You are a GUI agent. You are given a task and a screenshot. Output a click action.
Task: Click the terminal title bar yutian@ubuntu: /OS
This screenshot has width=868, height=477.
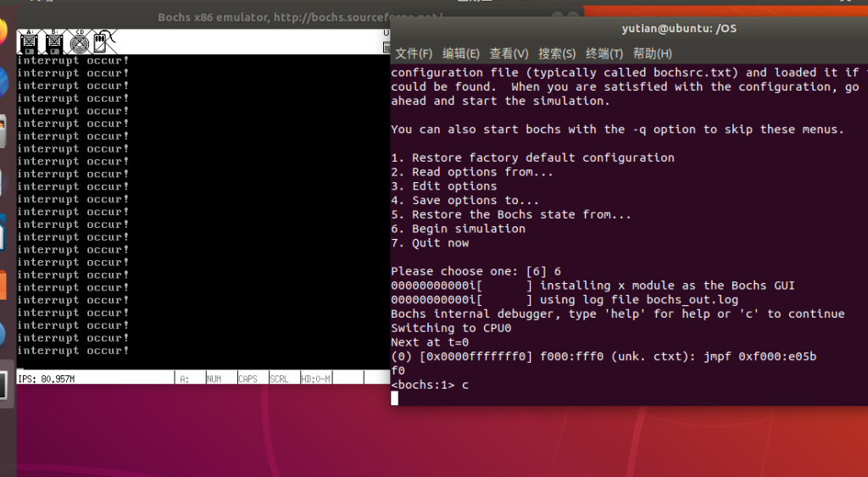678,28
